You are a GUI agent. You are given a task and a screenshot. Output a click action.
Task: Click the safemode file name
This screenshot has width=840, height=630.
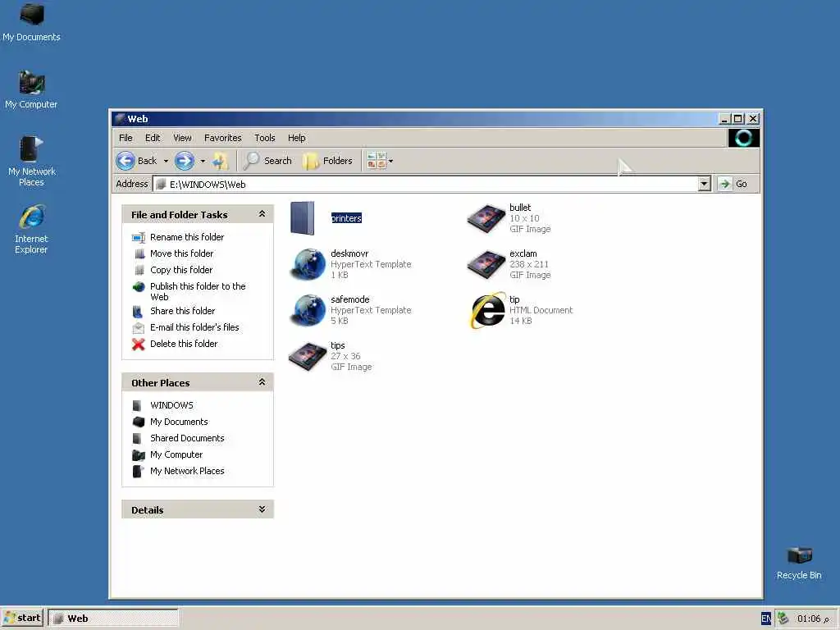[349, 299]
